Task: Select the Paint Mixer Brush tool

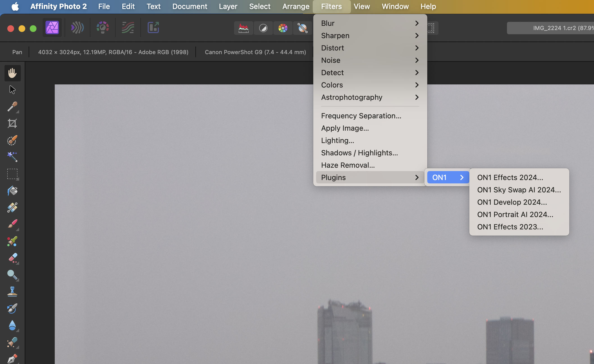Action: tap(12, 241)
